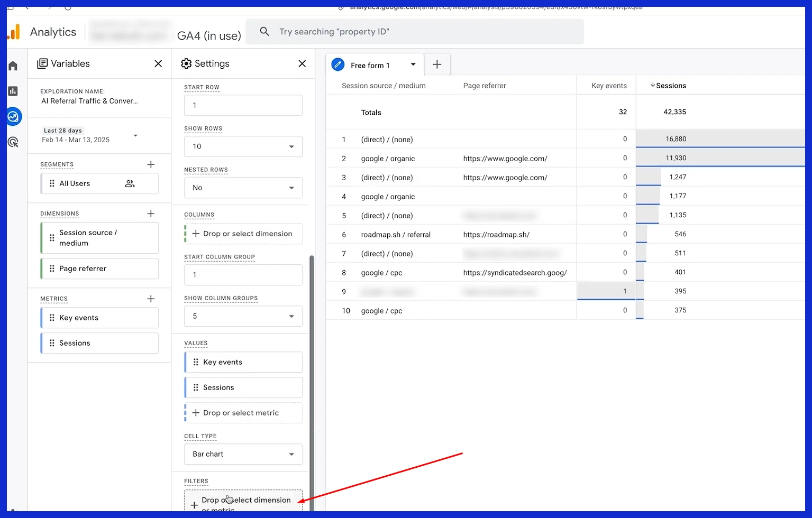Open the Home icon in left sidebar

click(13, 66)
